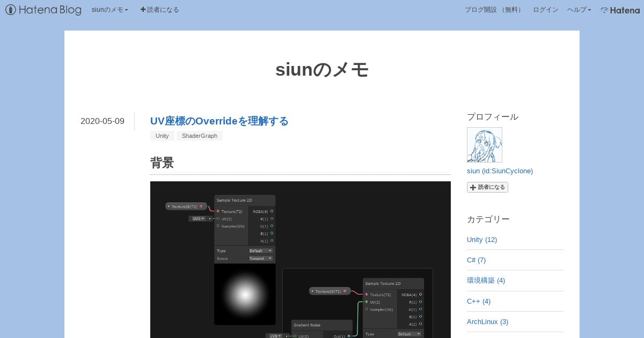This screenshot has height=338, width=644.
Task: Click the siun profile avatar image
Action: (x=485, y=145)
